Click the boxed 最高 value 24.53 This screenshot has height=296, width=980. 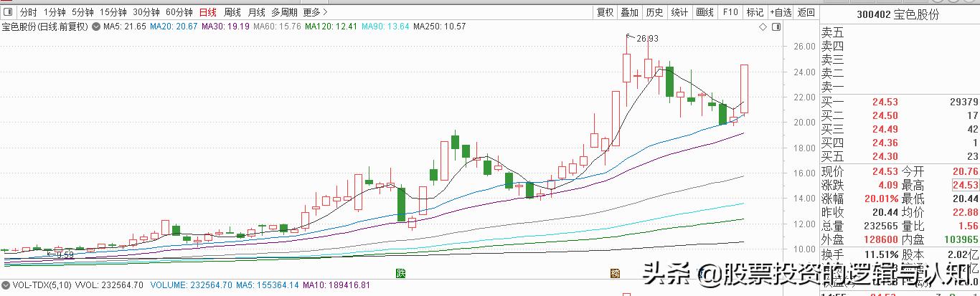pyautogui.click(x=964, y=186)
